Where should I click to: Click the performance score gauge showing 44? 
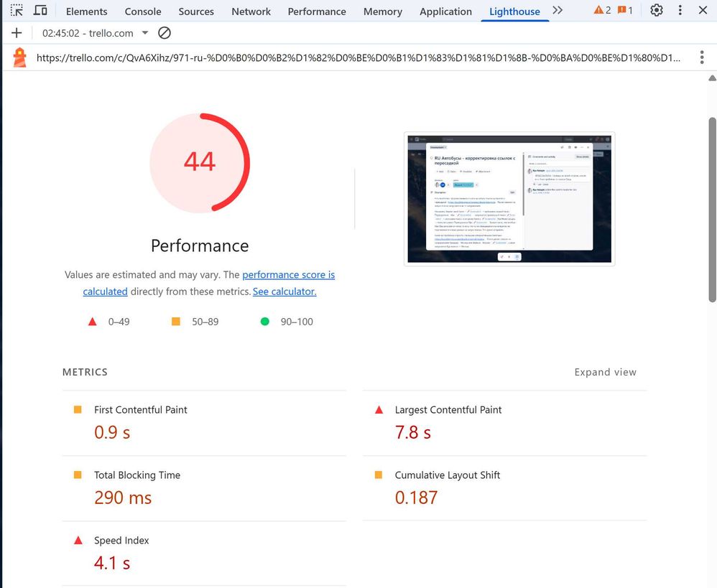(x=200, y=163)
